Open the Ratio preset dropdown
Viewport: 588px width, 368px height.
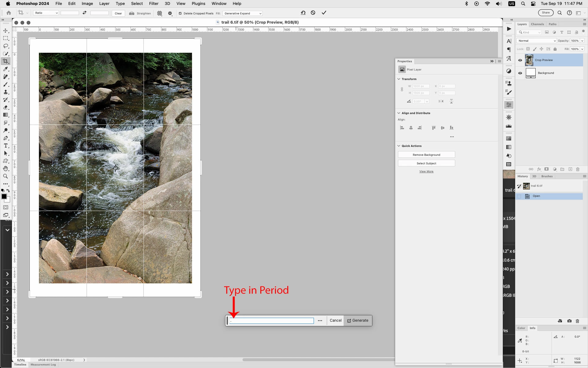pyautogui.click(x=46, y=13)
